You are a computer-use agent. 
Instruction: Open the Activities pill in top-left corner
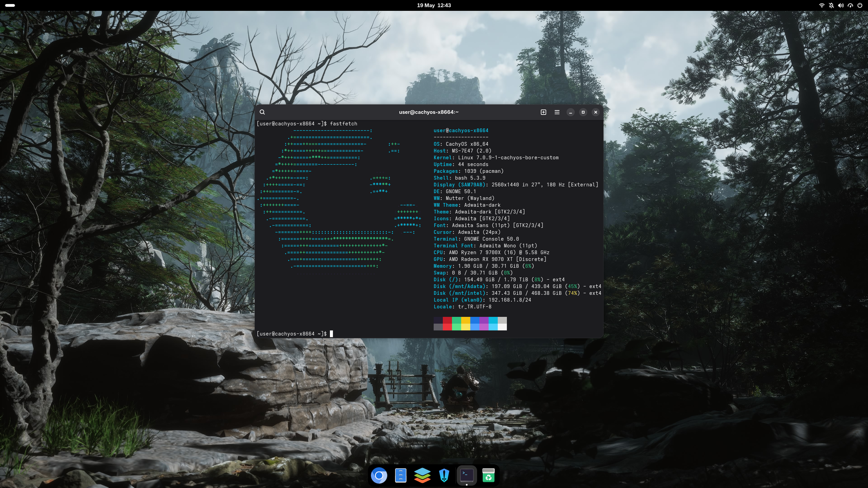click(x=10, y=5)
